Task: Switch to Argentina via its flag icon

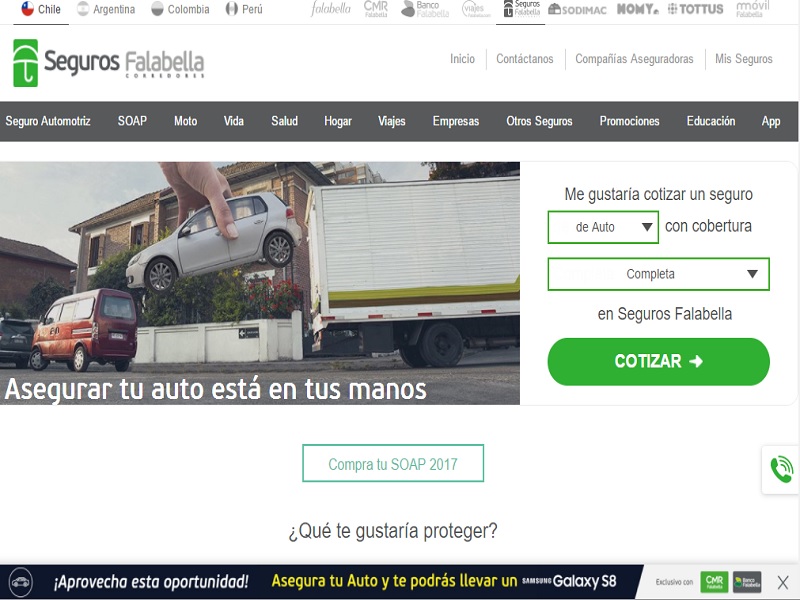Action: point(86,10)
